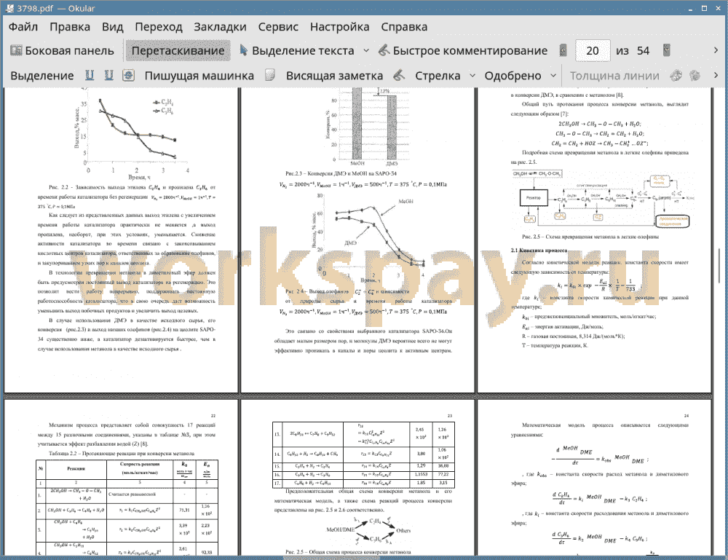Screen dimensions: 728x560
Task: Open the Сервис menu
Action: tap(278, 27)
